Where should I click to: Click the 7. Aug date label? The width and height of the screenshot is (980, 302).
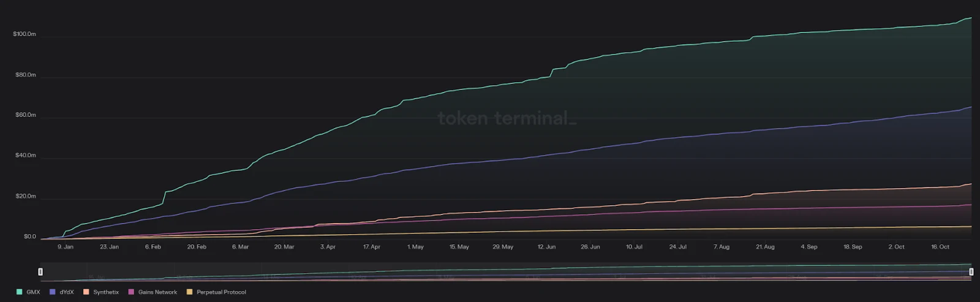click(722, 247)
